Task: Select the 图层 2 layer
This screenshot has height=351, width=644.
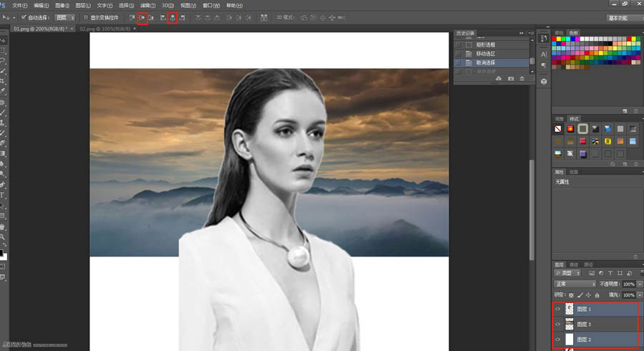Action: (x=595, y=340)
